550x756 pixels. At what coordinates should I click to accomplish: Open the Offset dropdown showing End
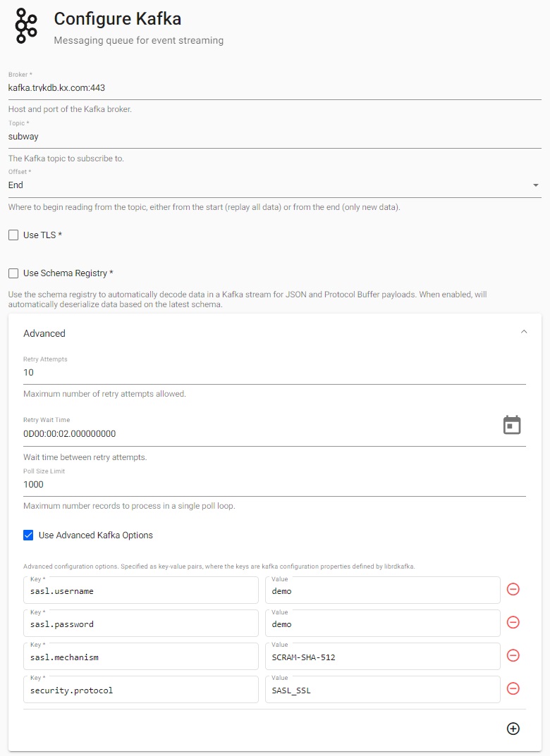(x=274, y=185)
